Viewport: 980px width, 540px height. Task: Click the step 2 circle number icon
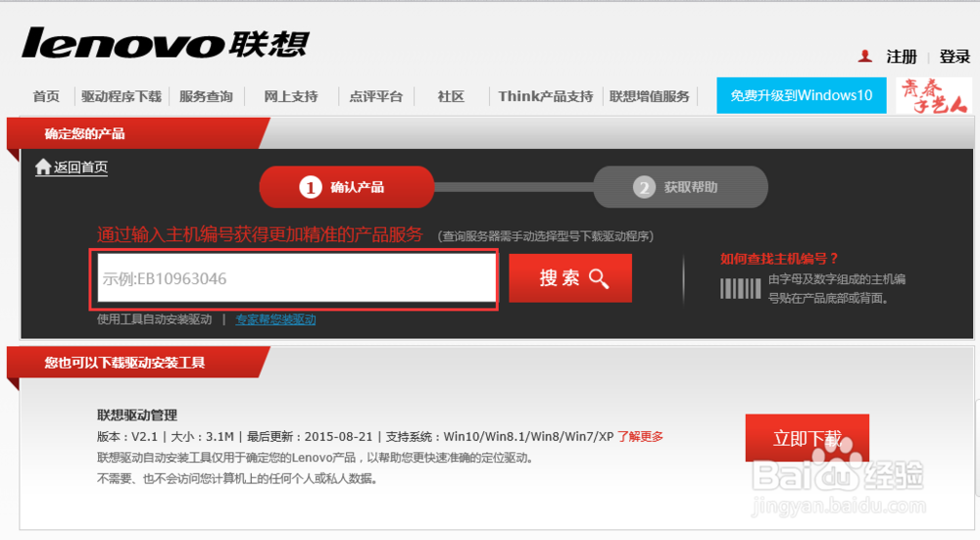tap(644, 187)
